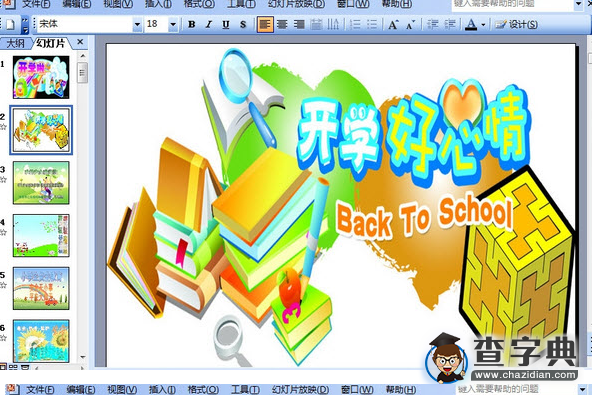The width and height of the screenshot is (592, 395).
Task: Toggle italic formatting
Action: coord(208,25)
